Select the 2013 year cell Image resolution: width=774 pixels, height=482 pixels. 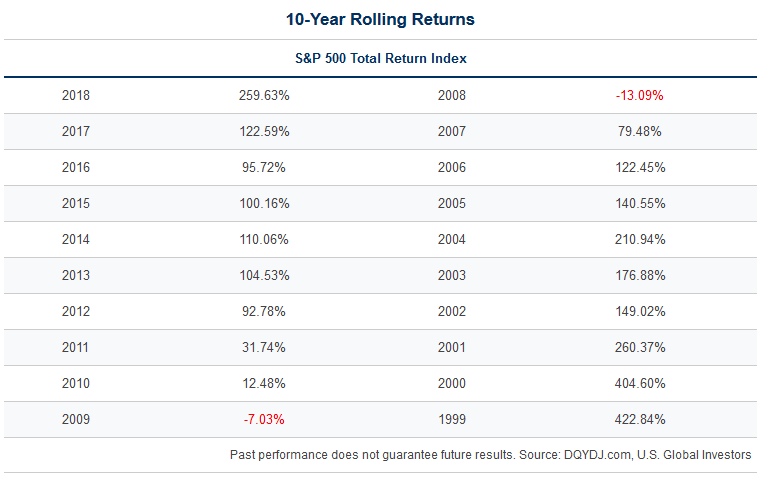(x=76, y=276)
